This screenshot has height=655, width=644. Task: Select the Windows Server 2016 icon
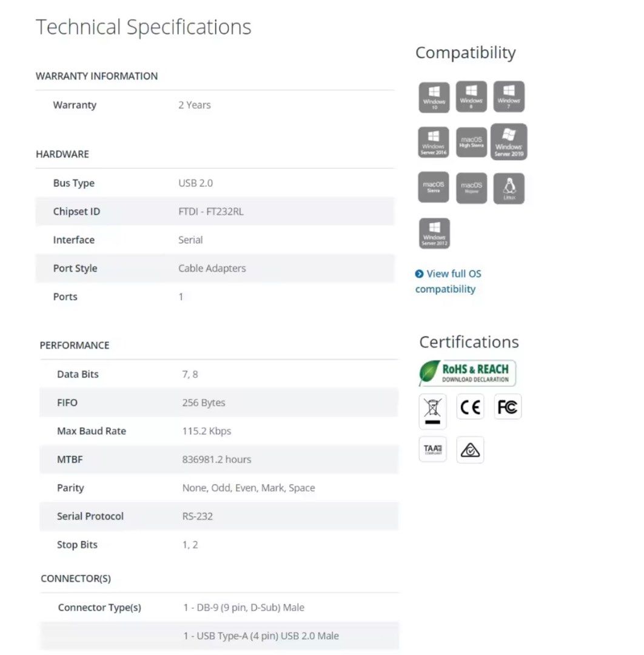click(x=434, y=143)
